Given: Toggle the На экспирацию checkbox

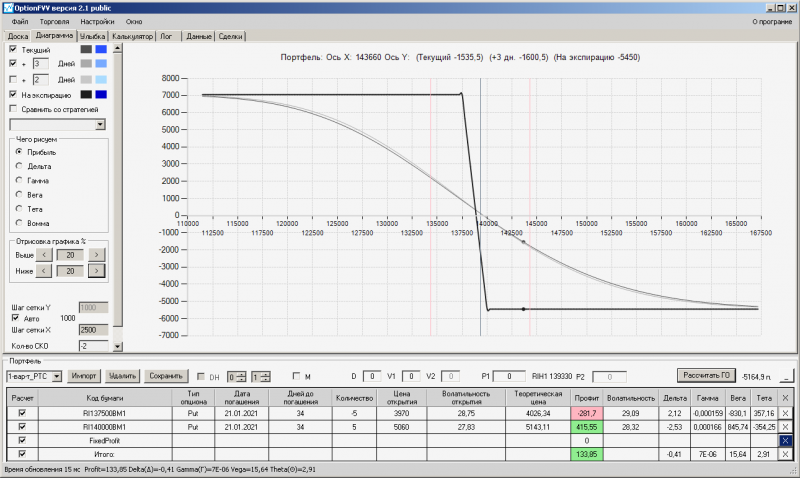Looking at the screenshot, I should coord(13,94).
